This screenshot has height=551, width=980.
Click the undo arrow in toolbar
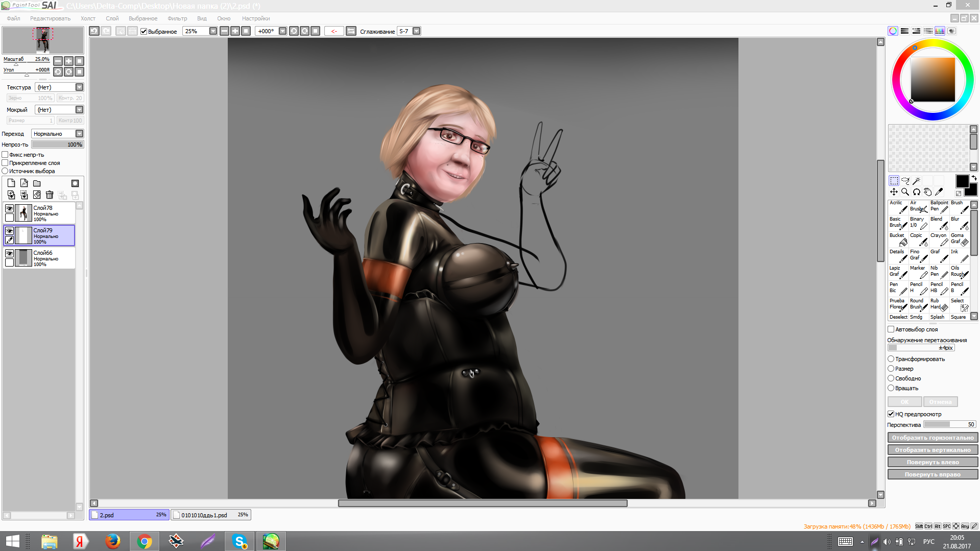[x=94, y=31]
